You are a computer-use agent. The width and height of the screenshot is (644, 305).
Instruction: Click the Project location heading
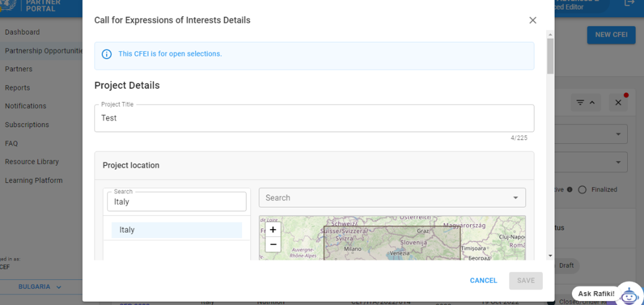pyautogui.click(x=131, y=165)
